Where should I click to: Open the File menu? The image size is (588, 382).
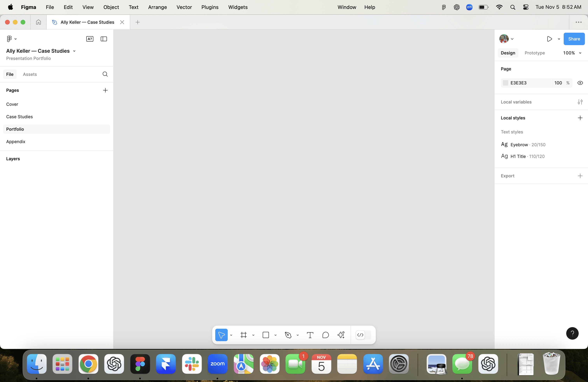(x=50, y=7)
